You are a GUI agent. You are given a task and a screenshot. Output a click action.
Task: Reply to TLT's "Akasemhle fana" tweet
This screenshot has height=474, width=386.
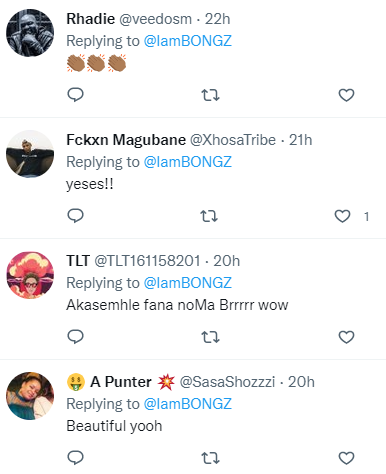click(x=75, y=337)
